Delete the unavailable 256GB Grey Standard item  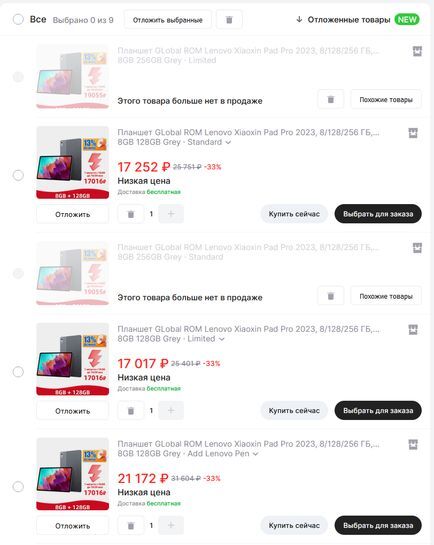330,296
